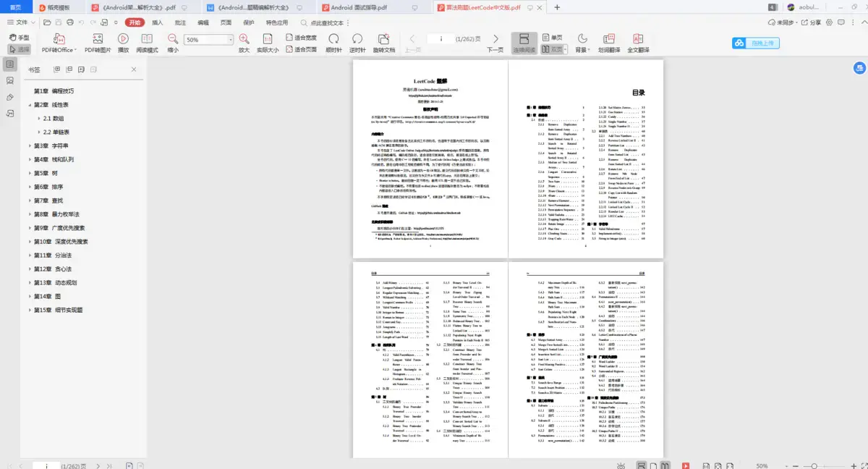
Task: Toggle 连续阅读 continuous reading
Action: pyautogui.click(x=524, y=43)
